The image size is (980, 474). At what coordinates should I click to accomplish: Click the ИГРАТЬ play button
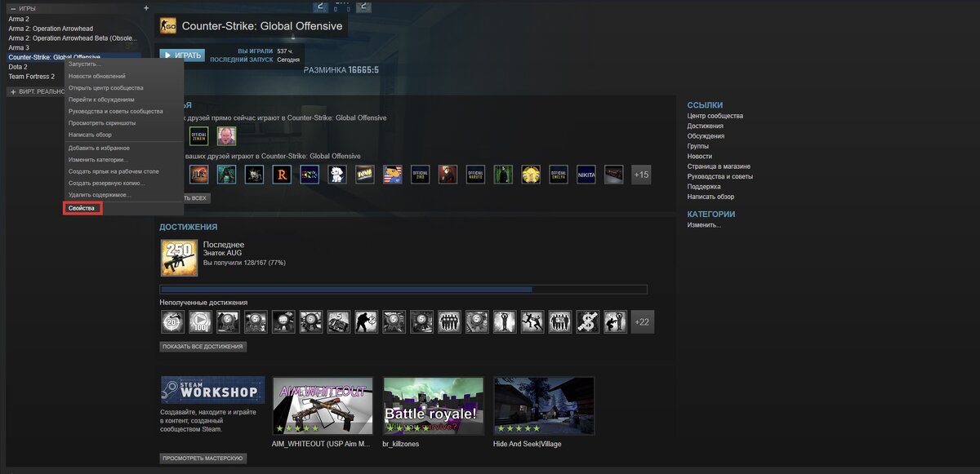[x=182, y=55]
